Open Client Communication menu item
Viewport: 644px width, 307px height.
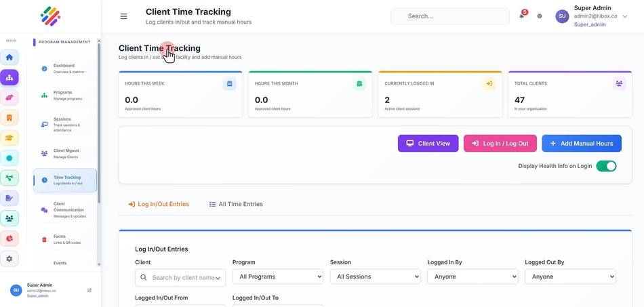tap(64, 209)
